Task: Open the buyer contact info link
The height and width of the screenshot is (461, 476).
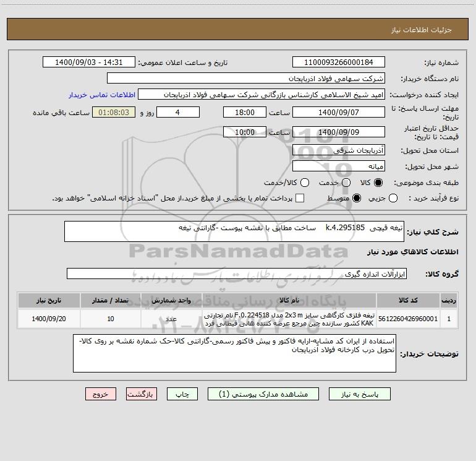Action: click(102, 95)
